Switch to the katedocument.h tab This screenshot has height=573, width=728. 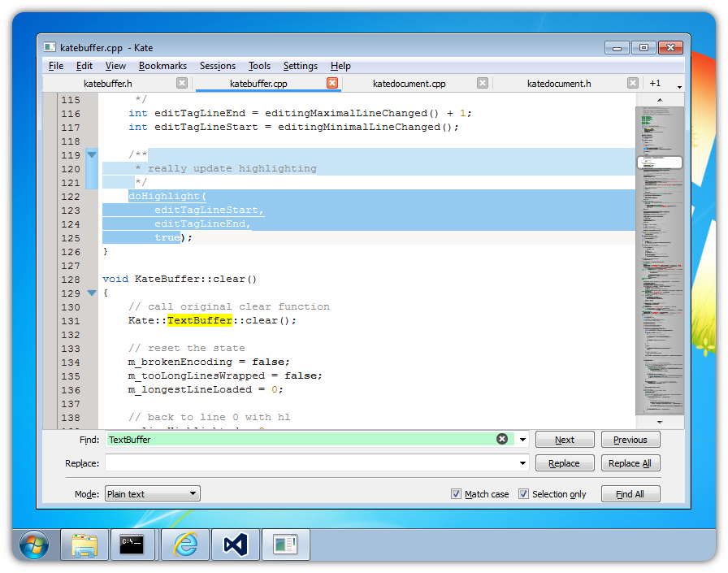[559, 84]
